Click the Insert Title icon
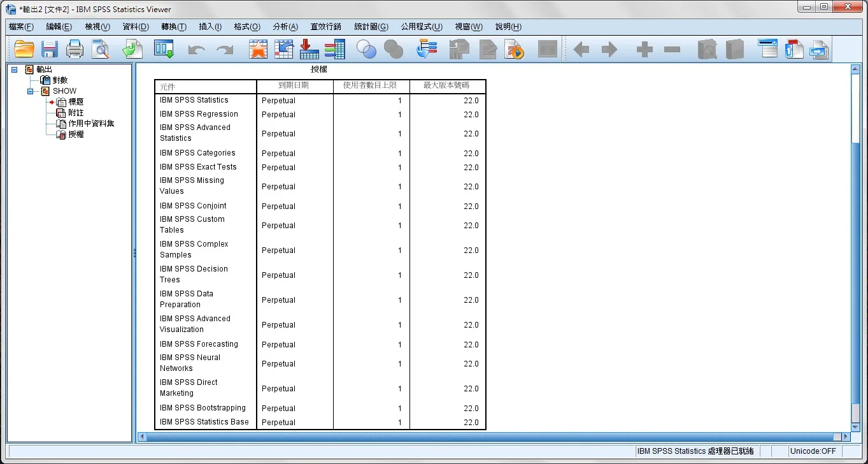This screenshot has height=464, width=868. point(794,49)
